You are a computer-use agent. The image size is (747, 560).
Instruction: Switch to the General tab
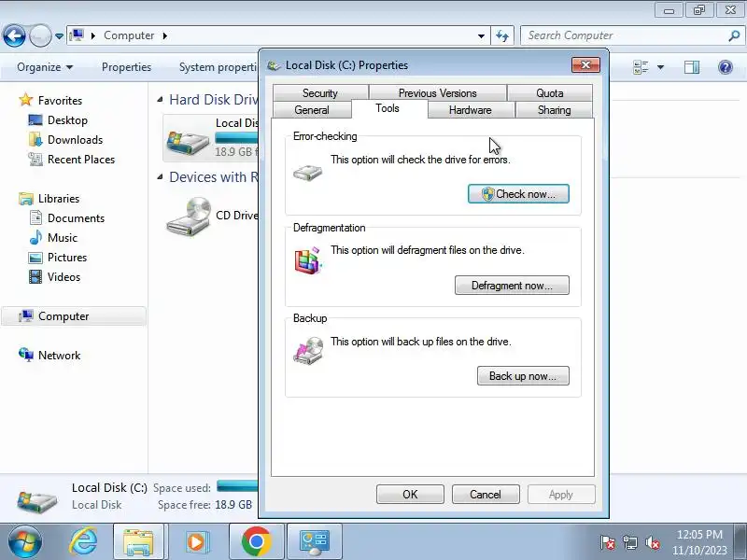pyautogui.click(x=312, y=110)
